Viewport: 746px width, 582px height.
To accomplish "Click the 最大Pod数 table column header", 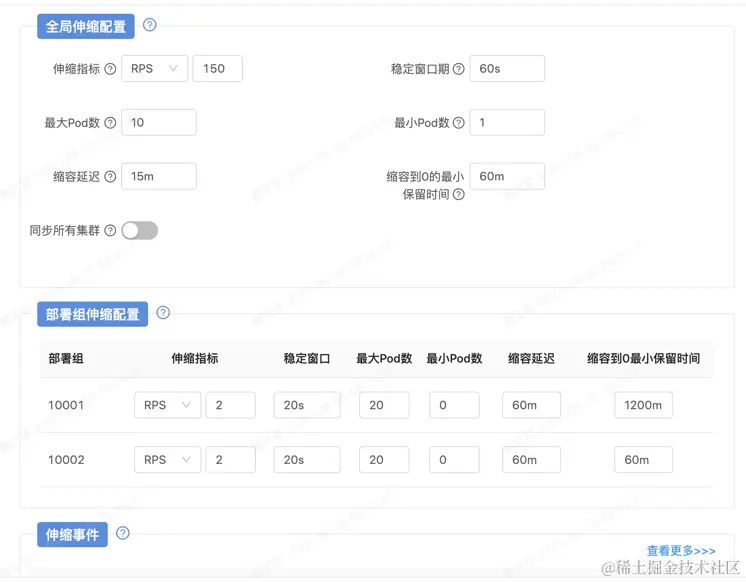I will (x=384, y=358).
